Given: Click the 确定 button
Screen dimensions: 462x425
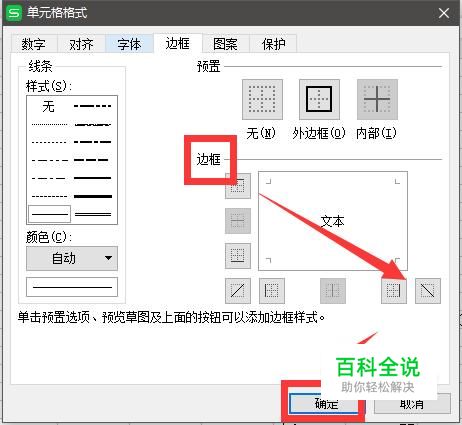Looking at the screenshot, I should (327, 404).
